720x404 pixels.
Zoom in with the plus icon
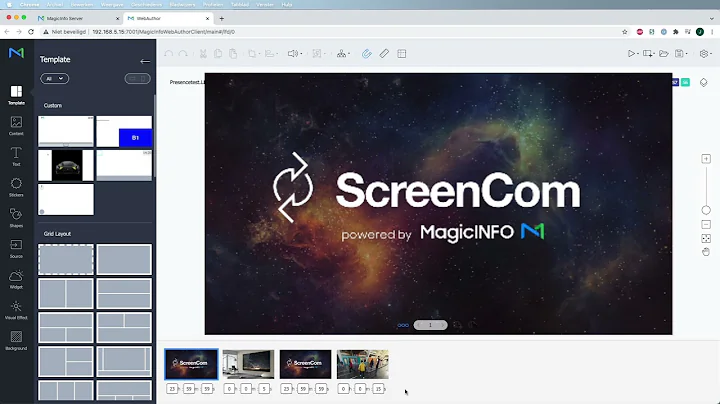pos(706,159)
